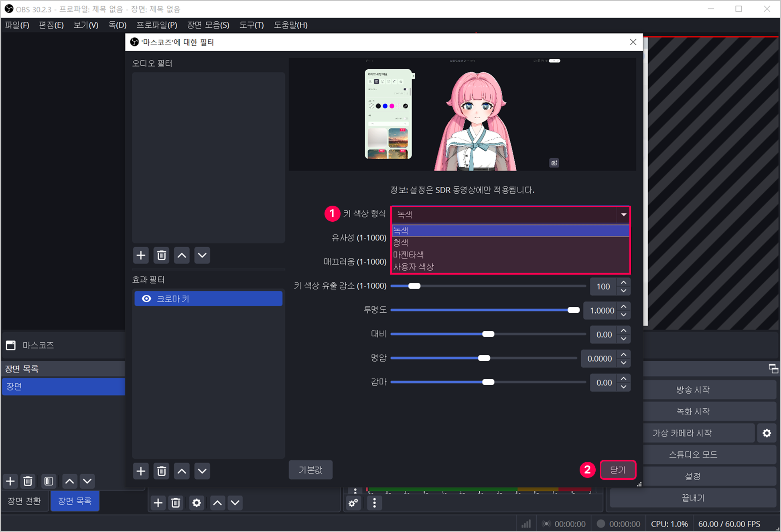Increase 감마 value with up arrow
The width and height of the screenshot is (781, 532).
(624, 378)
